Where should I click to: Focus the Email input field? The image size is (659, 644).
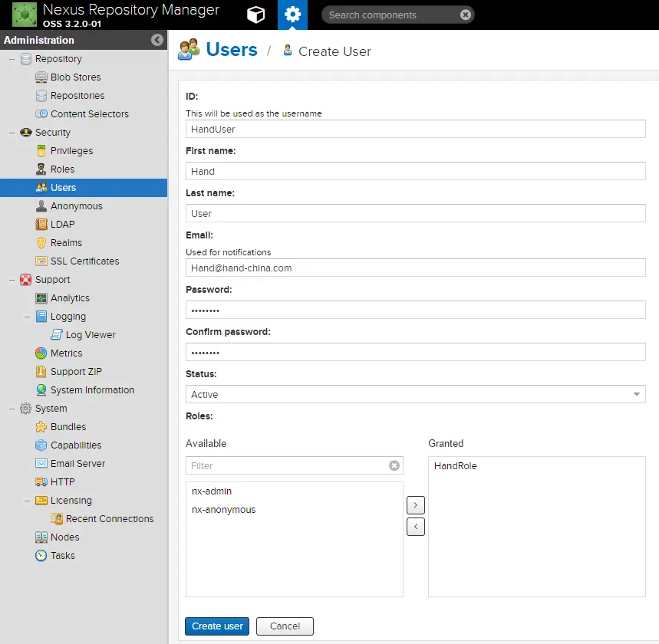pos(416,268)
